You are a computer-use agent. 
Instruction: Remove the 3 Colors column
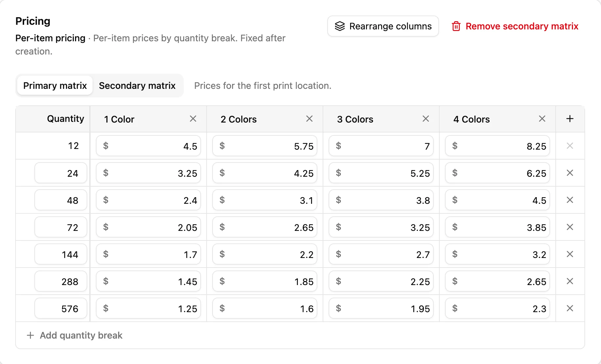pyautogui.click(x=426, y=119)
